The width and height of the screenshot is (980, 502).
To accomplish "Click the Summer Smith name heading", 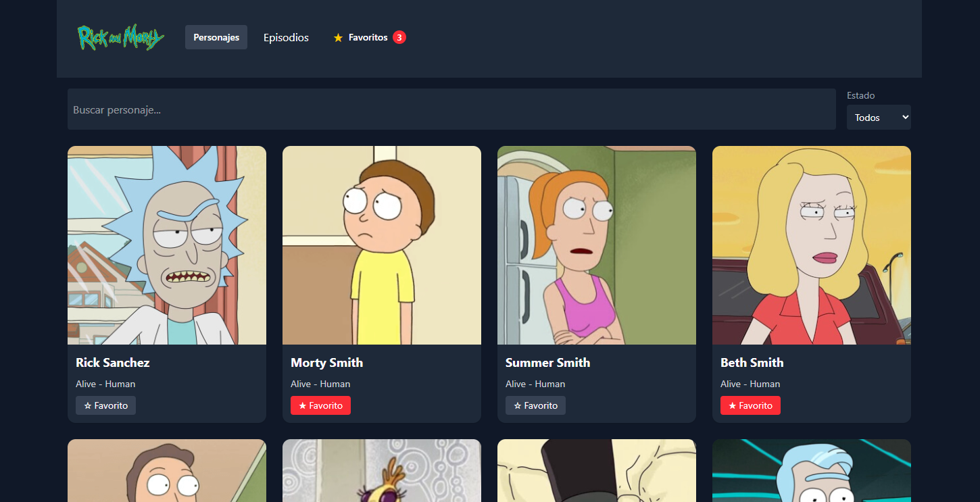I will pyautogui.click(x=548, y=363).
